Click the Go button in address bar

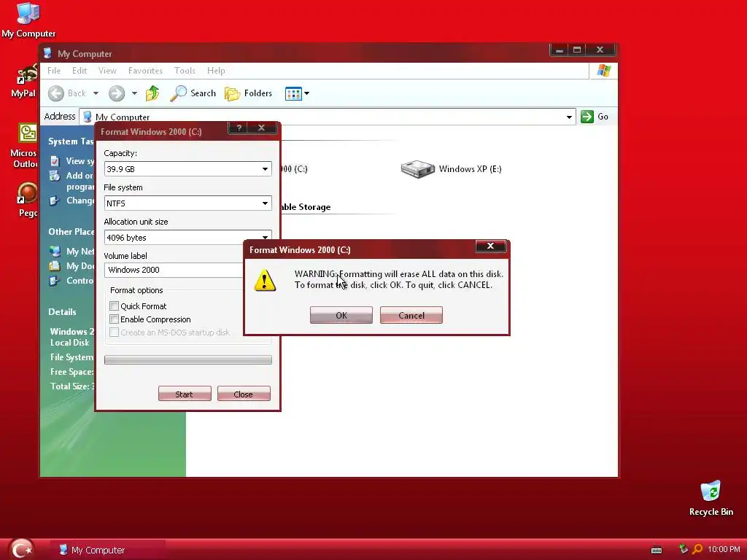pos(595,117)
